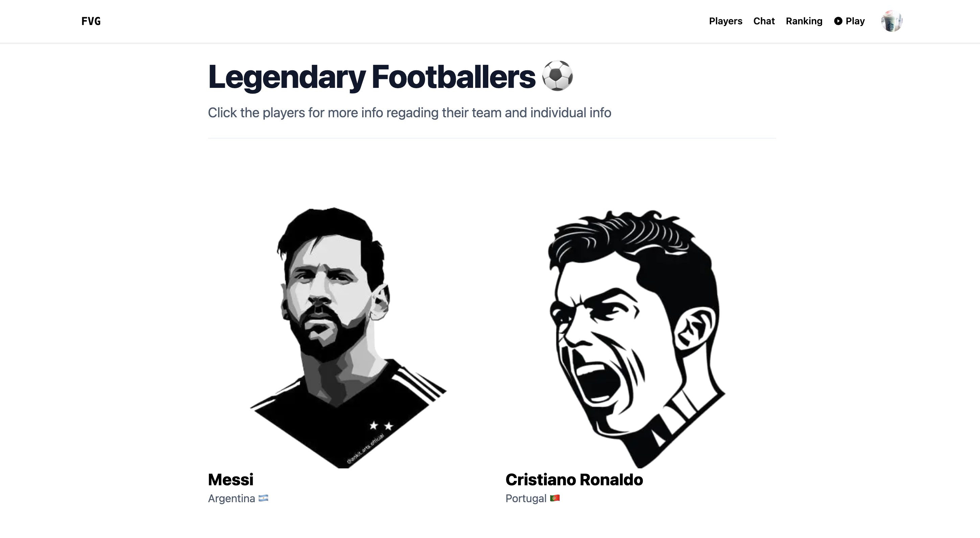Click the soccer ball emoji in heading
This screenshot has width=980, height=538.
557,76
